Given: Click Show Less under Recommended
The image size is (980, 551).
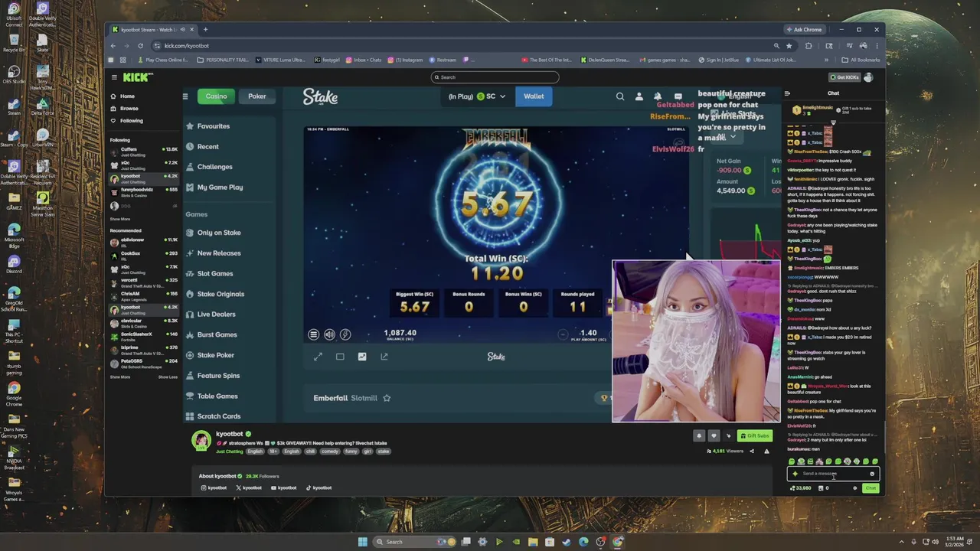Looking at the screenshot, I should [x=168, y=377].
